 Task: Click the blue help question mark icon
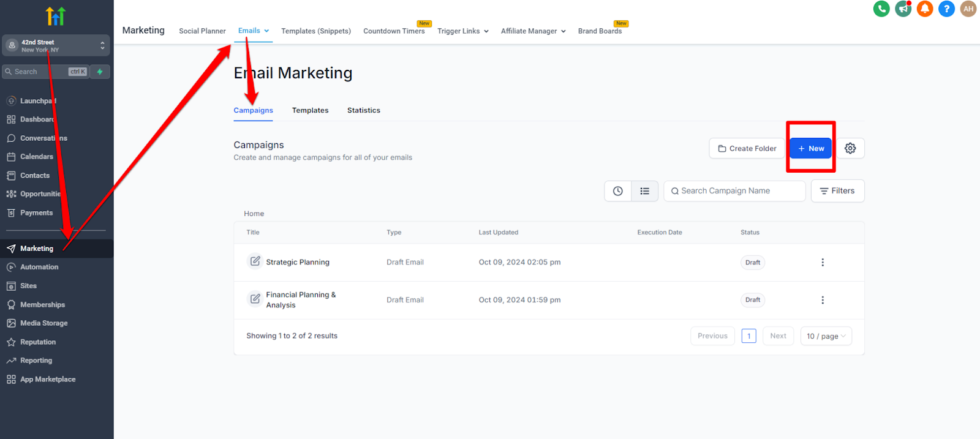pos(946,9)
